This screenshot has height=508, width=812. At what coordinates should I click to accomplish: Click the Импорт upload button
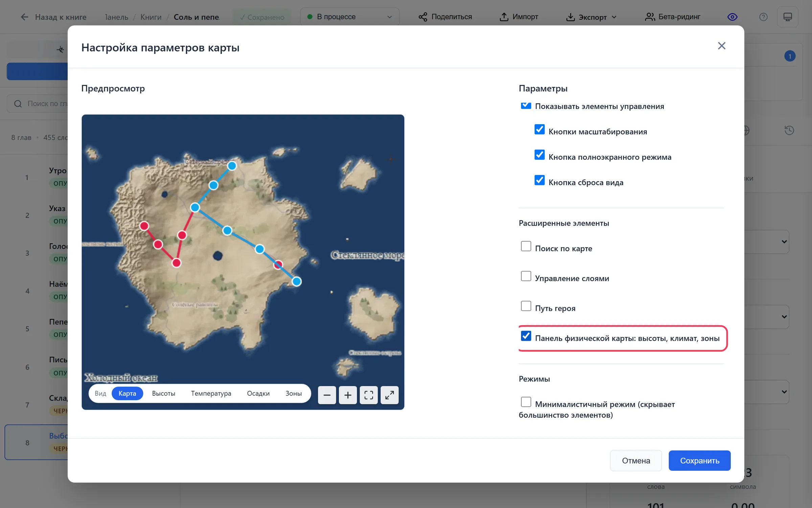click(519, 17)
